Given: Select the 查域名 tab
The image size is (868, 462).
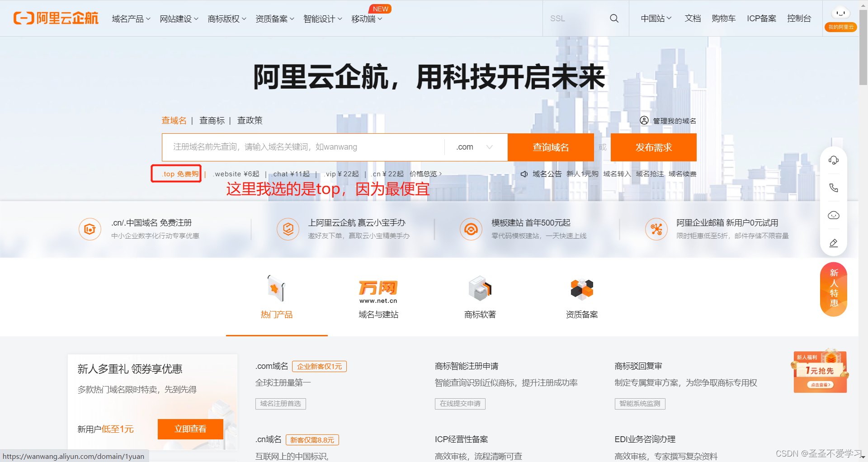Looking at the screenshot, I should tap(174, 120).
